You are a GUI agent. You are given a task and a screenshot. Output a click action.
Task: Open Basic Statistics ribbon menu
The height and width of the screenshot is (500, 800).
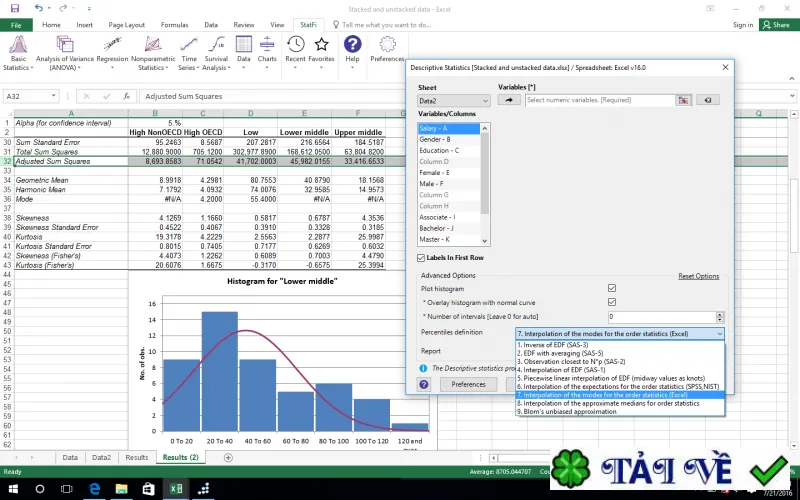[18, 53]
